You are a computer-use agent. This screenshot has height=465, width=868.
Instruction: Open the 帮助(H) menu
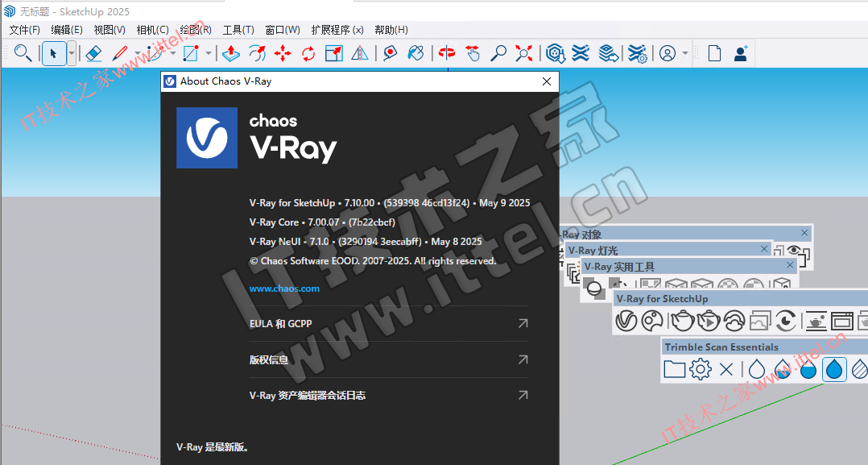coord(391,30)
